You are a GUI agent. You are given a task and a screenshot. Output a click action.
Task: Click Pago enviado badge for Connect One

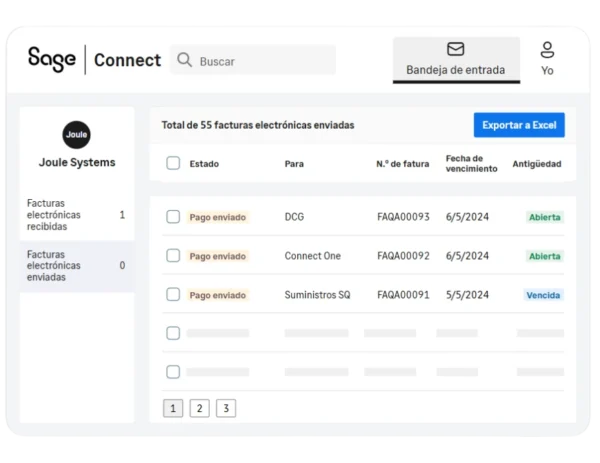(217, 256)
